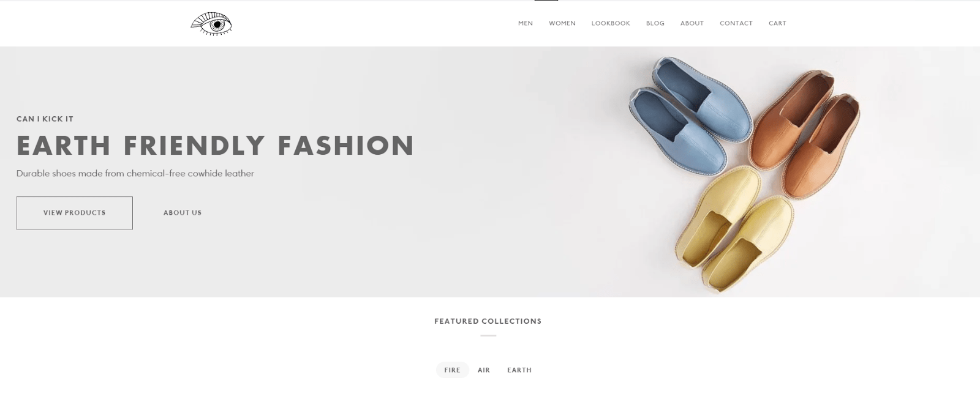Image resolution: width=980 pixels, height=394 pixels.
Task: Click the Durable shoes description text
Action: (135, 174)
